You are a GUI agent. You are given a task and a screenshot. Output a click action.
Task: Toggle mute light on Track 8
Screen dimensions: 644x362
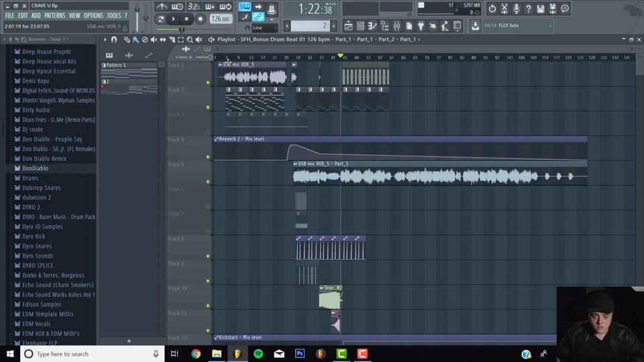tap(208, 256)
